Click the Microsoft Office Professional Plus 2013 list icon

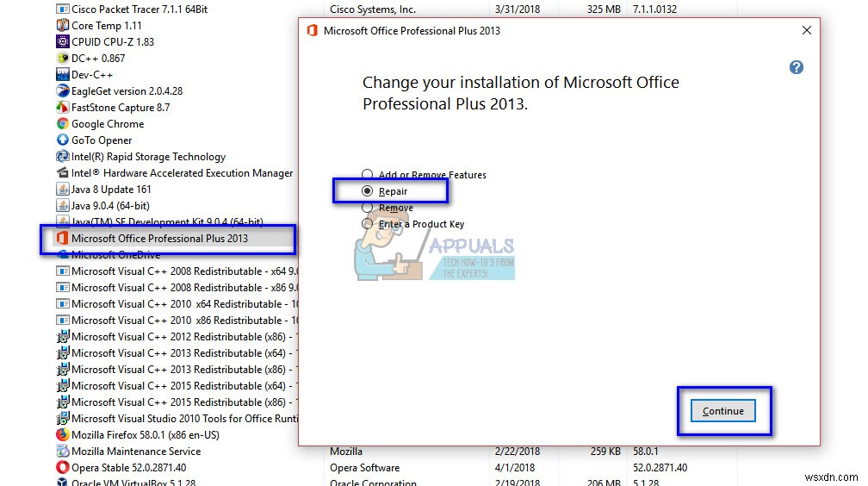point(63,239)
